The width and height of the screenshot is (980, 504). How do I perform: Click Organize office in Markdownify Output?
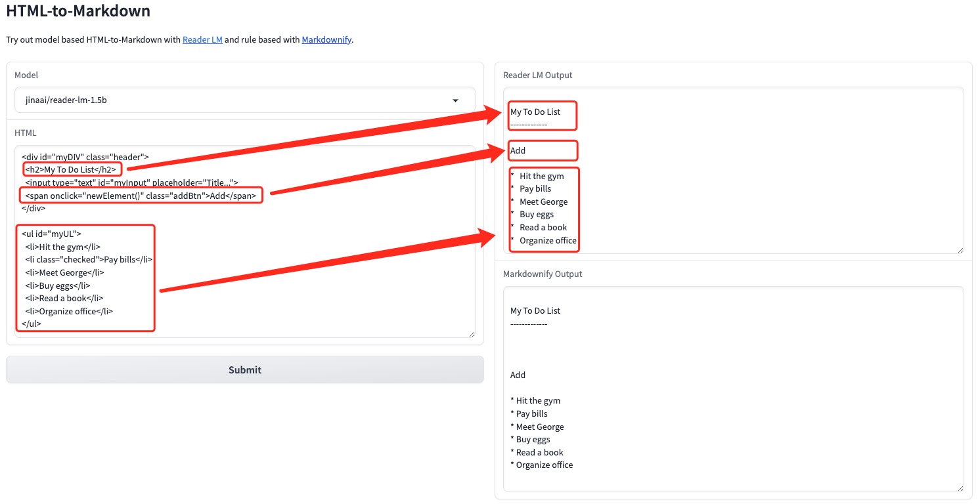click(545, 465)
